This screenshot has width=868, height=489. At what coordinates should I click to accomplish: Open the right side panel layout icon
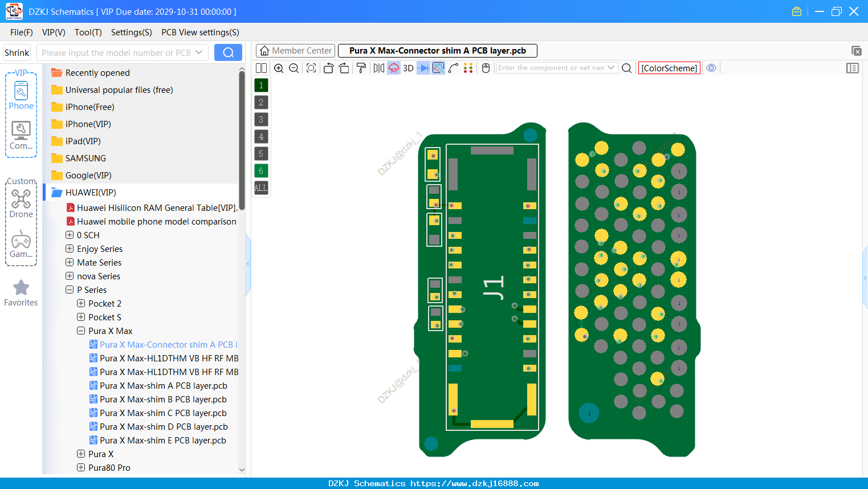click(853, 68)
